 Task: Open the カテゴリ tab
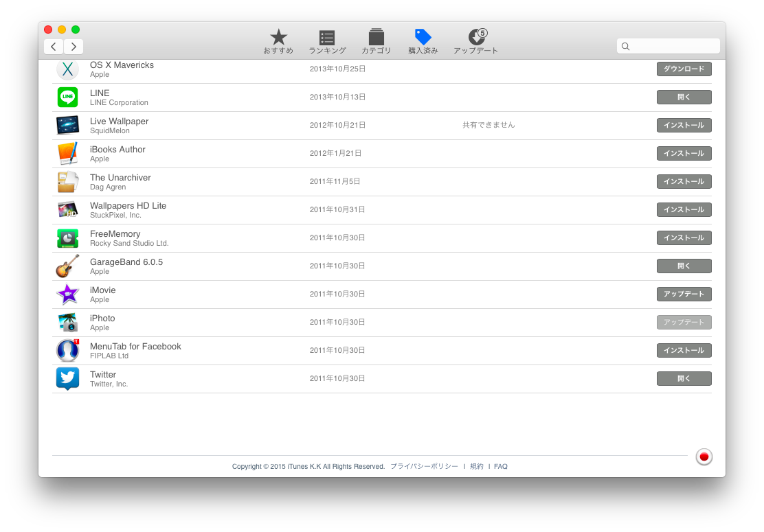(x=376, y=41)
